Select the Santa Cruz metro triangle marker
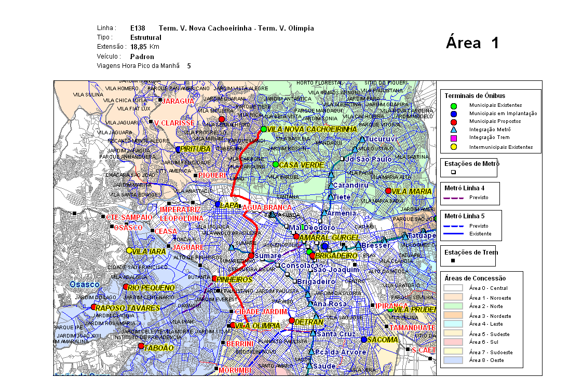Viewport: 569px width, 392px height. pyautogui.click(x=313, y=332)
